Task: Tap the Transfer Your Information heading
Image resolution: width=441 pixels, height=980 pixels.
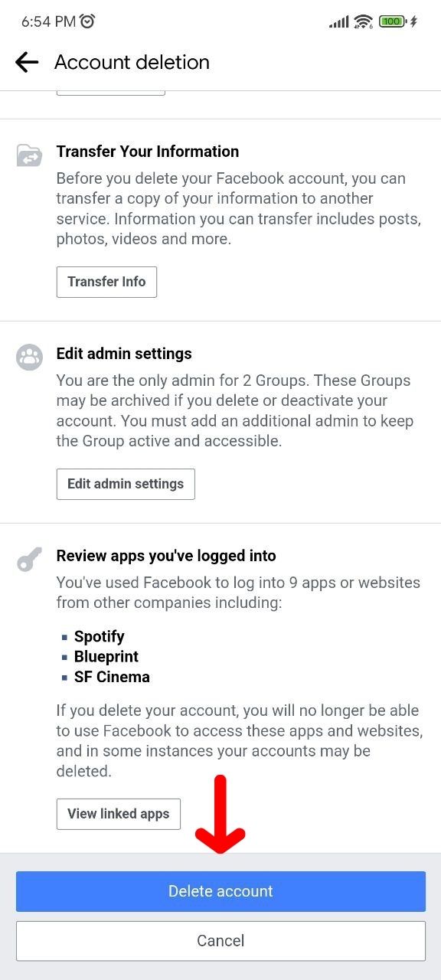Action: (148, 152)
